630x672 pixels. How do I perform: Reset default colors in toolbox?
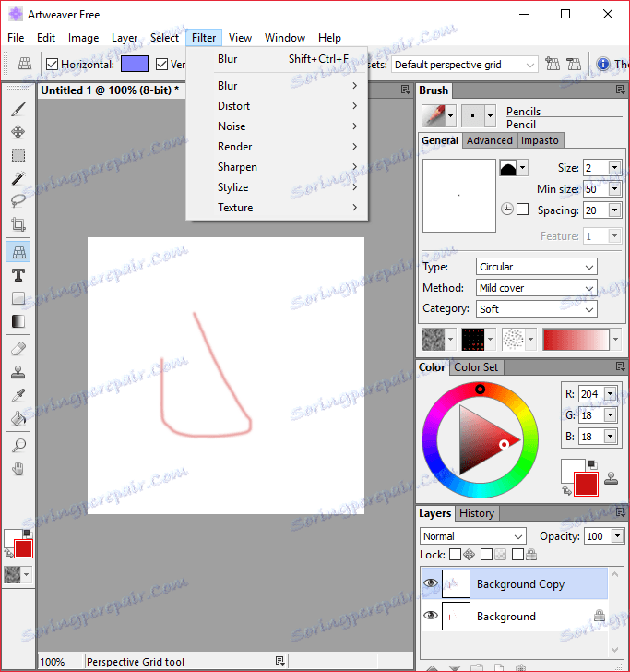point(27,534)
